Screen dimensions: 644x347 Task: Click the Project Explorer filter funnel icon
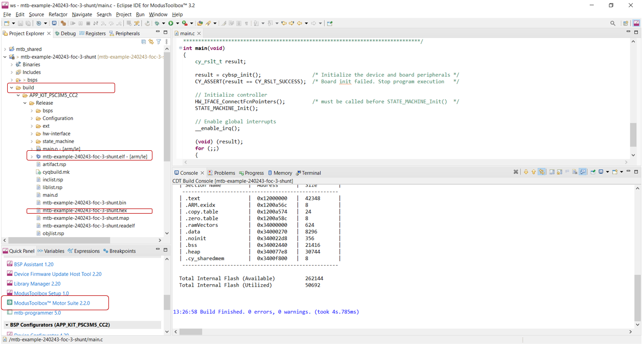[159, 42]
